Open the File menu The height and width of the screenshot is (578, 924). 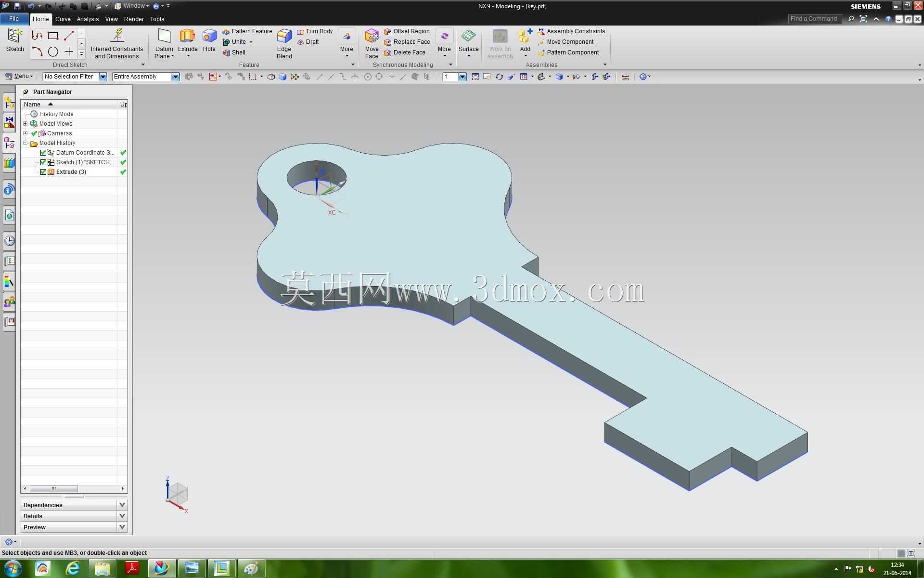point(14,19)
